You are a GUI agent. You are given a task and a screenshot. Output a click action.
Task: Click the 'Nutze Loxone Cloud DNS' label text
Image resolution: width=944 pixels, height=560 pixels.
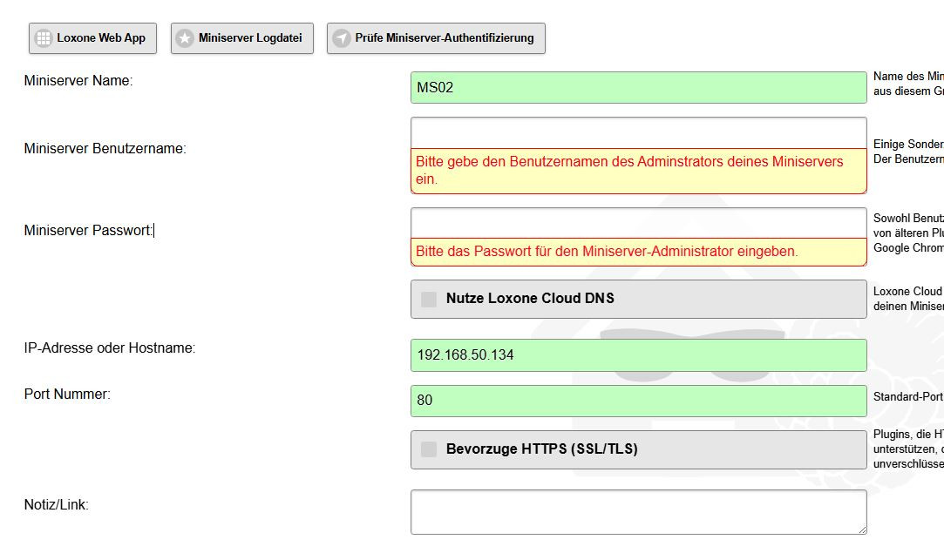click(530, 299)
